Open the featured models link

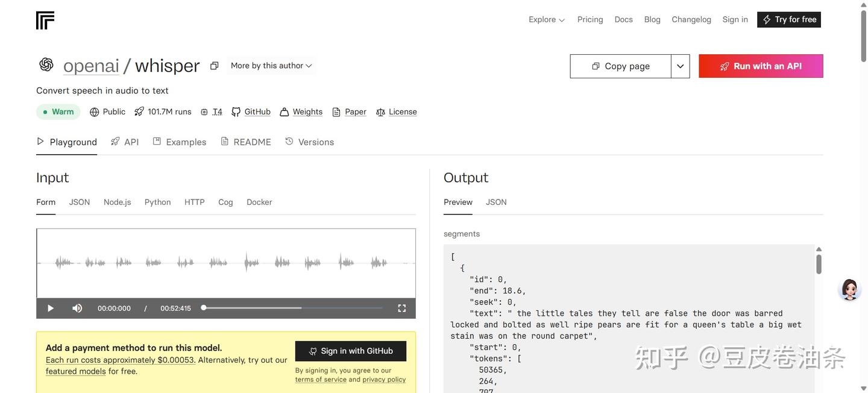[76, 371]
